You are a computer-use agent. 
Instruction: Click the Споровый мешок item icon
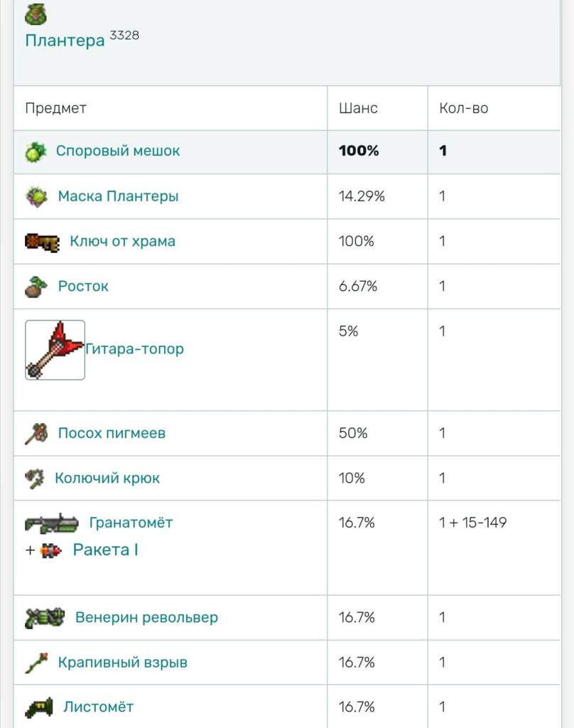(36, 152)
